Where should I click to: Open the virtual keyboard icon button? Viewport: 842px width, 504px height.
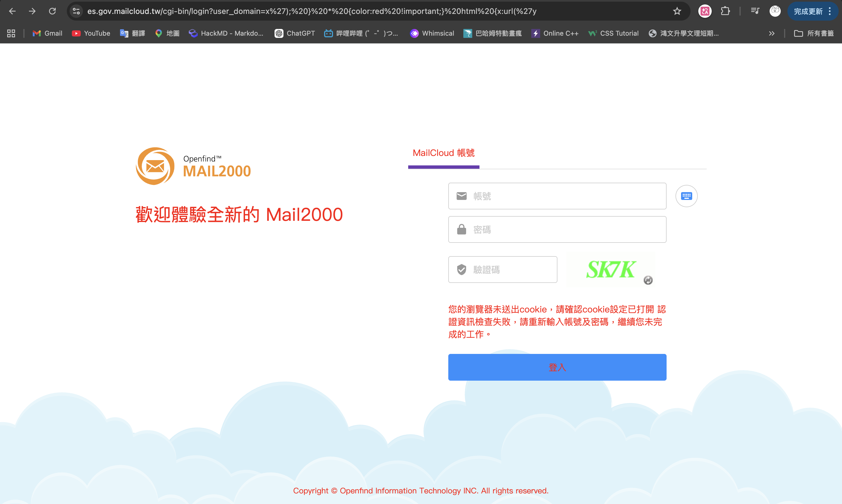tap(686, 196)
